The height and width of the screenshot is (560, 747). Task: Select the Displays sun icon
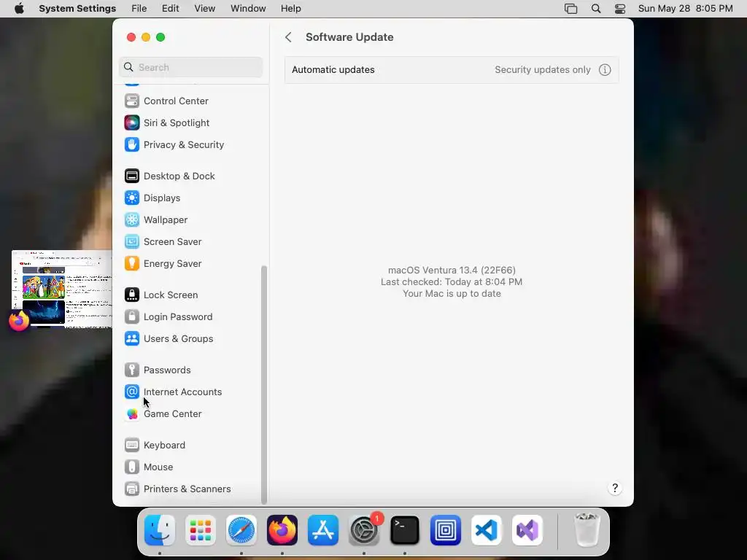(132, 198)
